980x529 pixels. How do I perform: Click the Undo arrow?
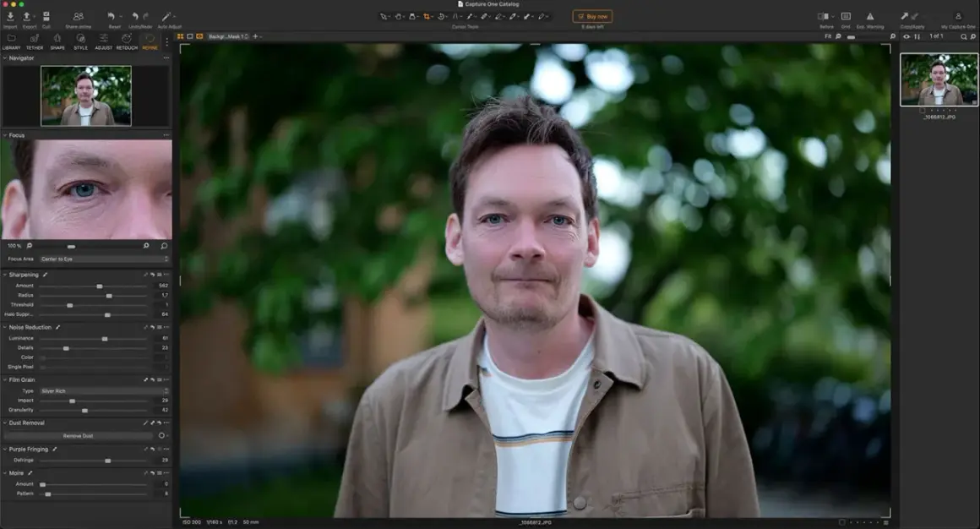click(135, 16)
